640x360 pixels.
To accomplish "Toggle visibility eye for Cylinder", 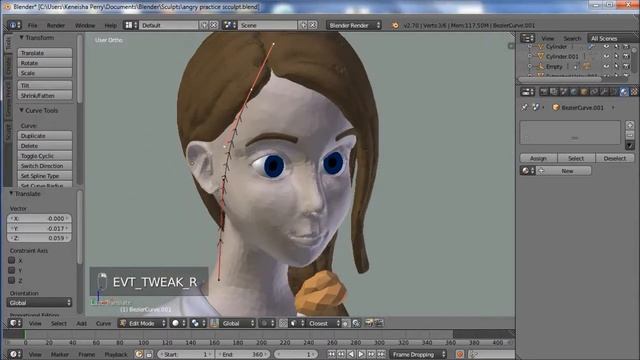I will (x=607, y=47).
